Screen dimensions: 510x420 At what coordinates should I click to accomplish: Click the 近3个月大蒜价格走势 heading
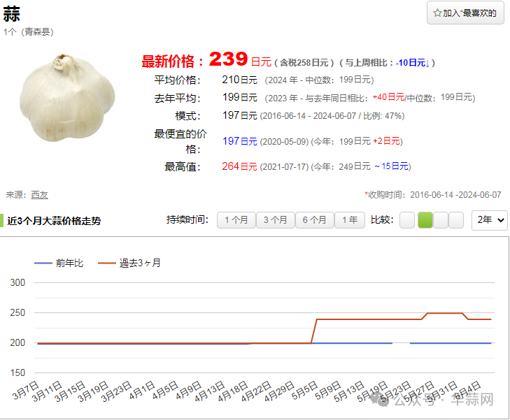pos(54,221)
